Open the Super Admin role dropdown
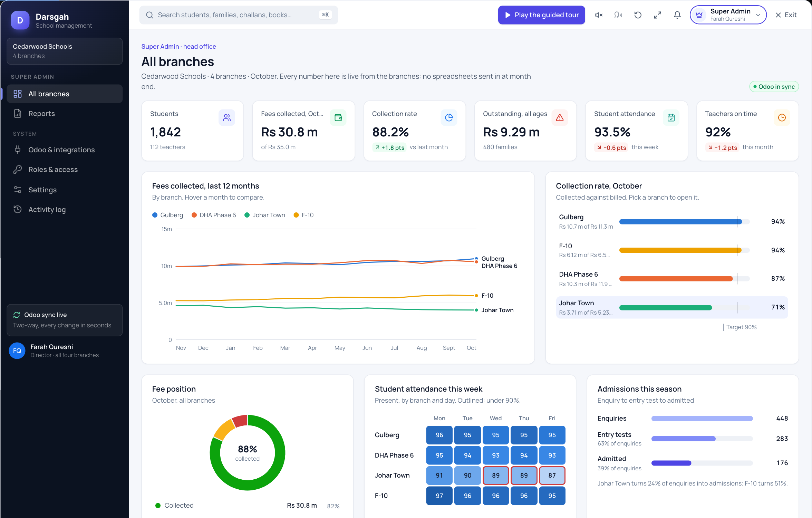812x518 pixels. point(728,15)
